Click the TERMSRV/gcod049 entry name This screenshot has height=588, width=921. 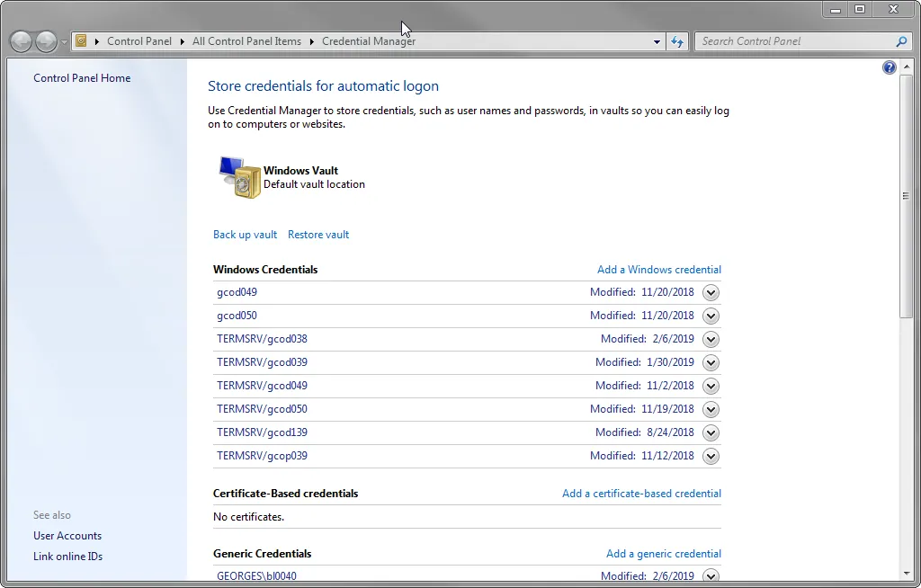pyautogui.click(x=262, y=386)
